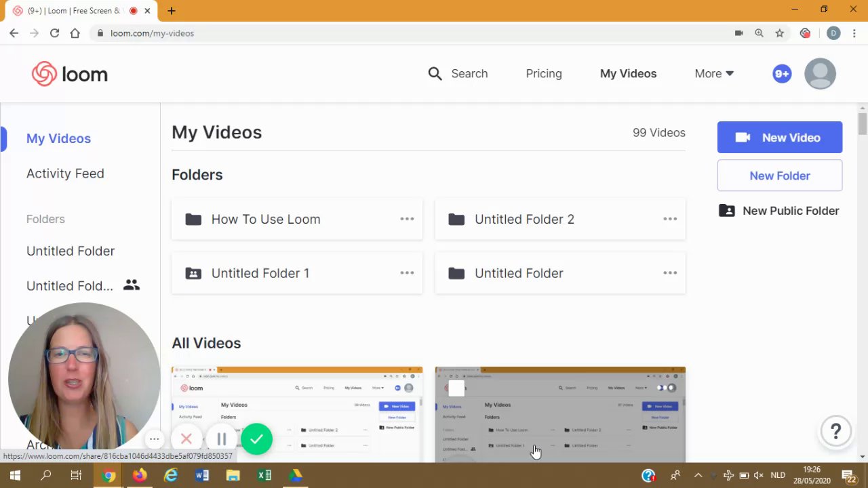868x488 pixels.
Task: Open Windows Start menu
Action: (15, 476)
